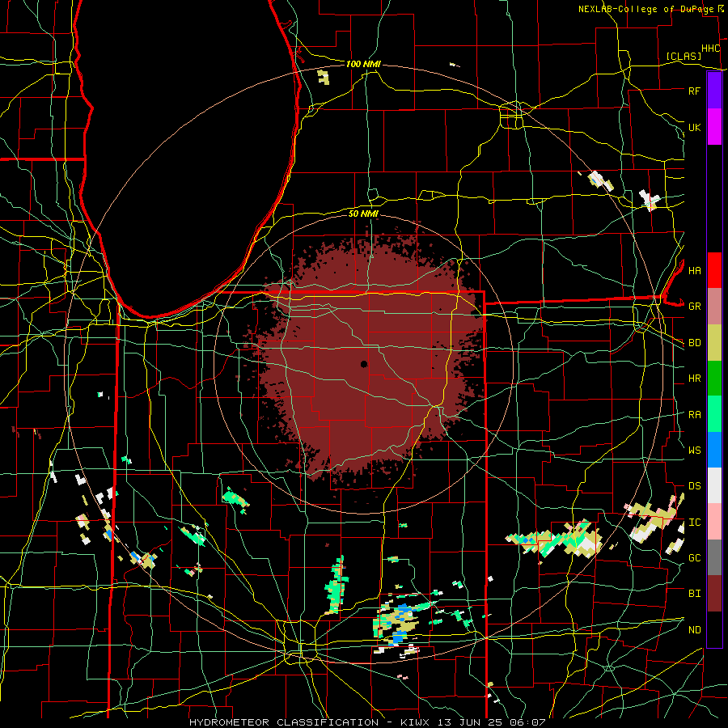This screenshot has width=728, height=728.
Task: Click the '06:07' timestamp in the footer
Action: click(527, 722)
